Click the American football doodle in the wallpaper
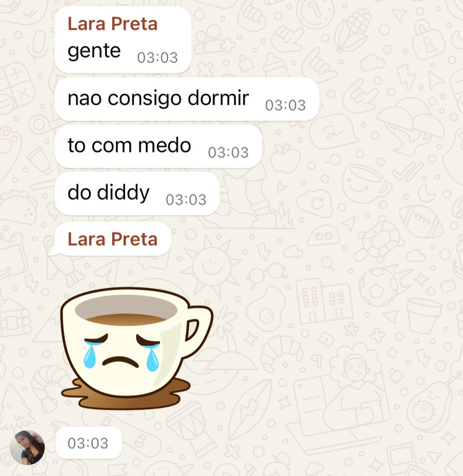The image size is (463, 476). tap(422, 222)
